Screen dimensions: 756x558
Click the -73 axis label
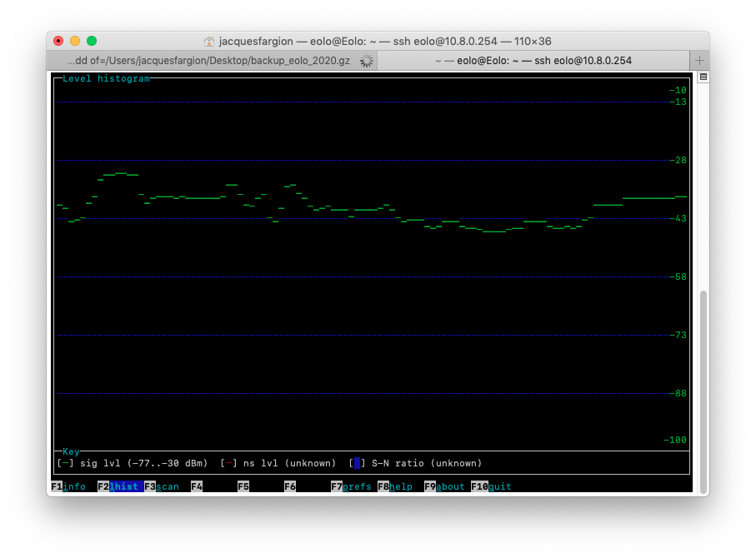tap(678, 335)
